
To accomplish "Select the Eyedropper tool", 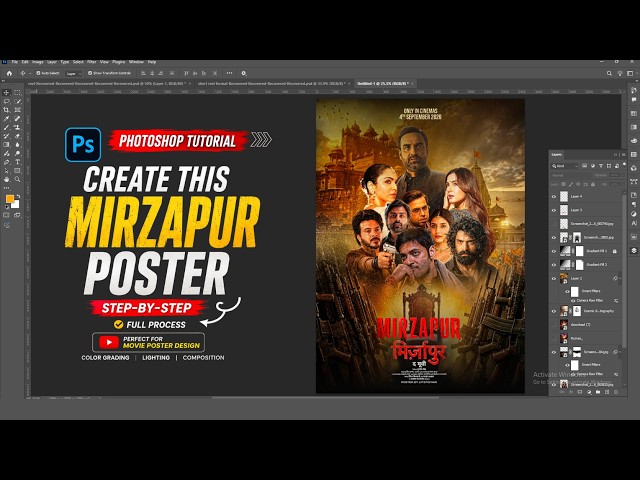I will (x=7, y=119).
